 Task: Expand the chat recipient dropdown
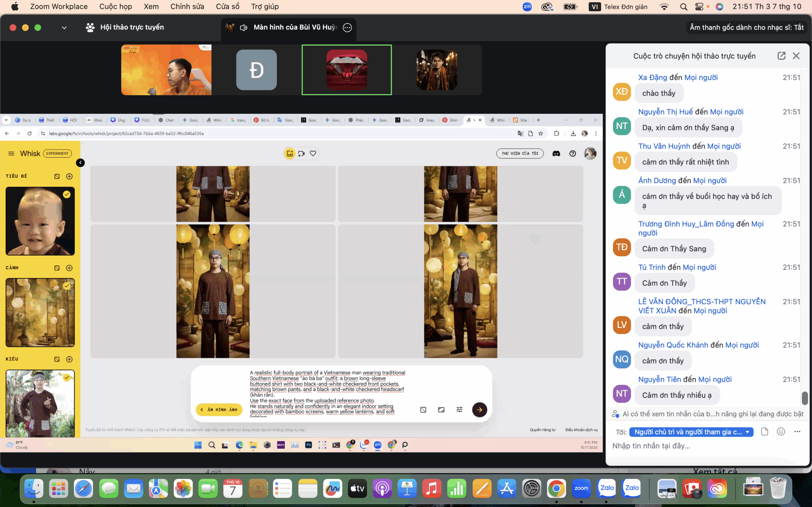pyautogui.click(x=691, y=432)
